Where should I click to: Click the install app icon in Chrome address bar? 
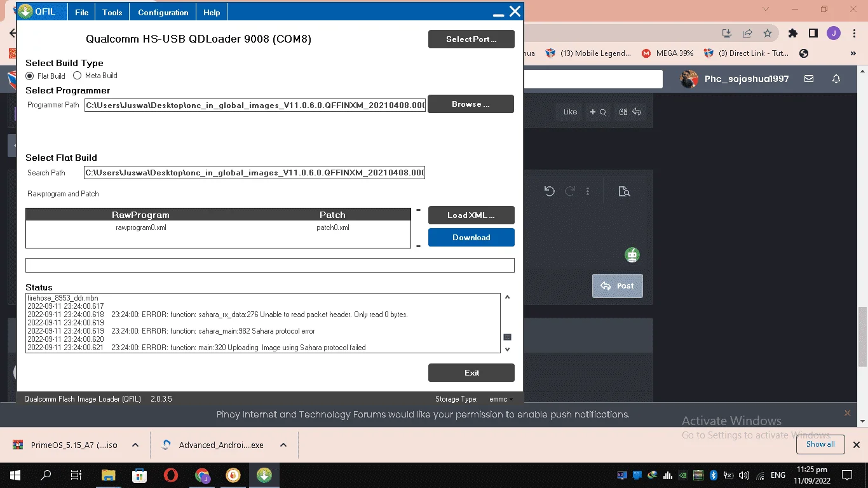coord(727,33)
